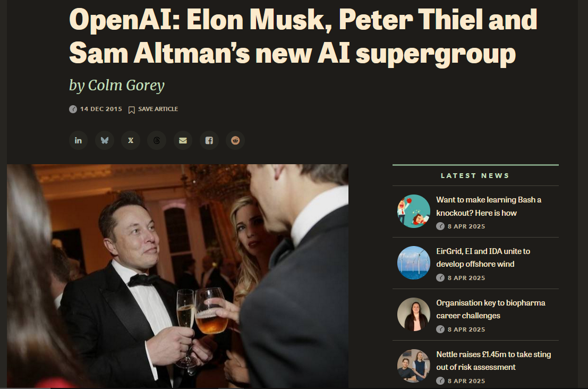Share article on Threads

(x=157, y=140)
